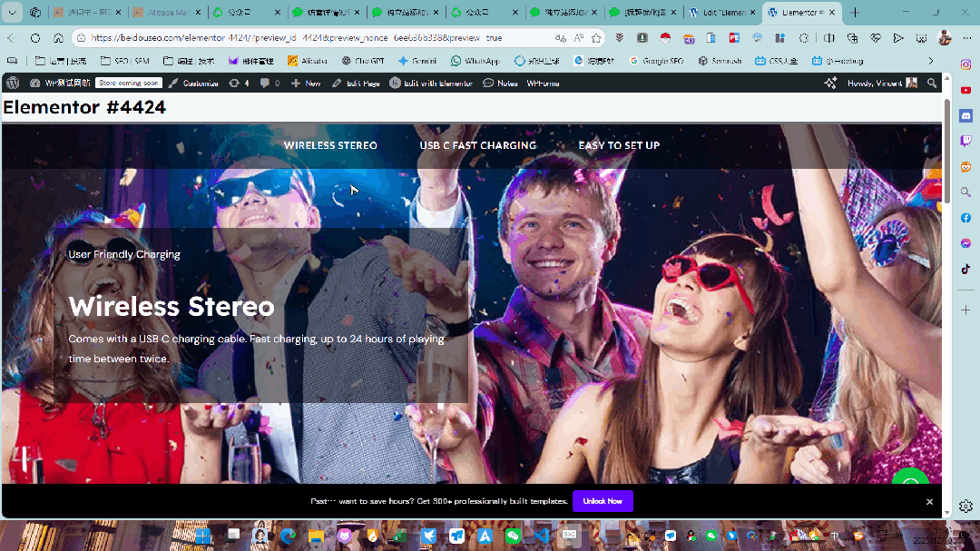This screenshot has height=551, width=980.
Task: Open the tab list dropdown at top-left
Action: (x=13, y=13)
